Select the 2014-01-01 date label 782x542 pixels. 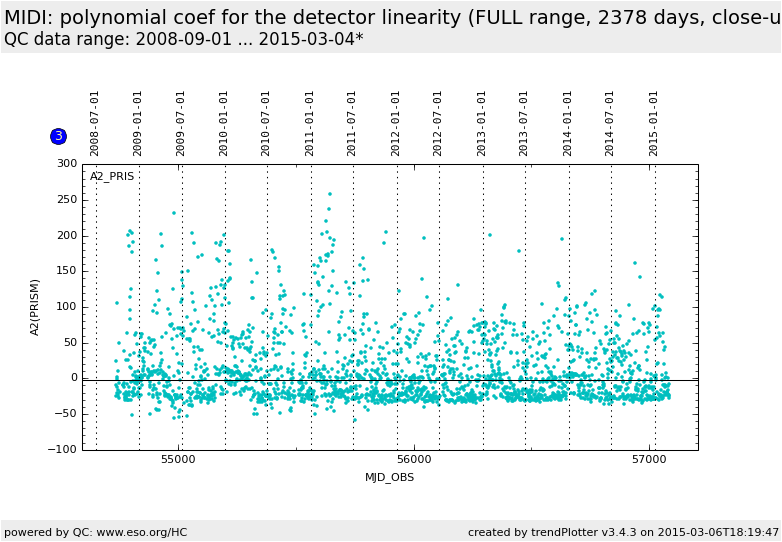[x=568, y=123]
